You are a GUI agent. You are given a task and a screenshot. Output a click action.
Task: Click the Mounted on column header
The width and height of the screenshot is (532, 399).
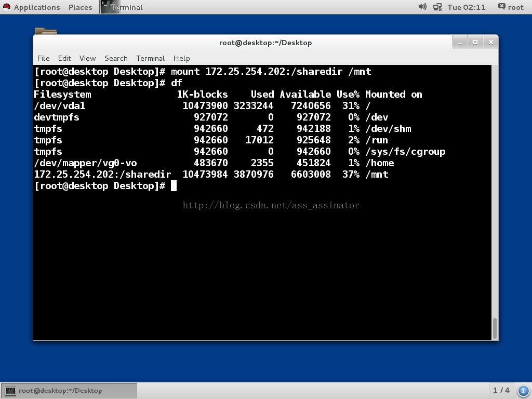pos(394,95)
